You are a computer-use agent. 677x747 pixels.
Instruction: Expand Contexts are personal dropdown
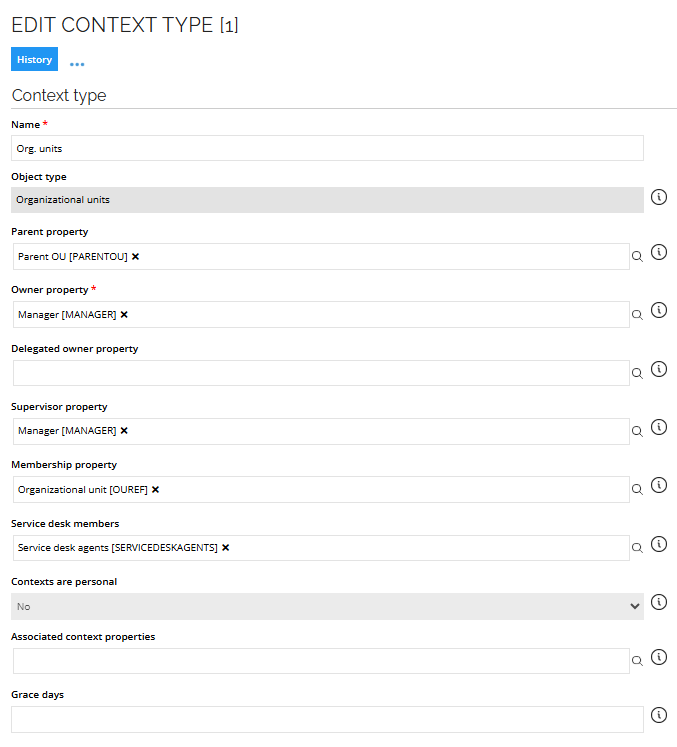(327, 606)
